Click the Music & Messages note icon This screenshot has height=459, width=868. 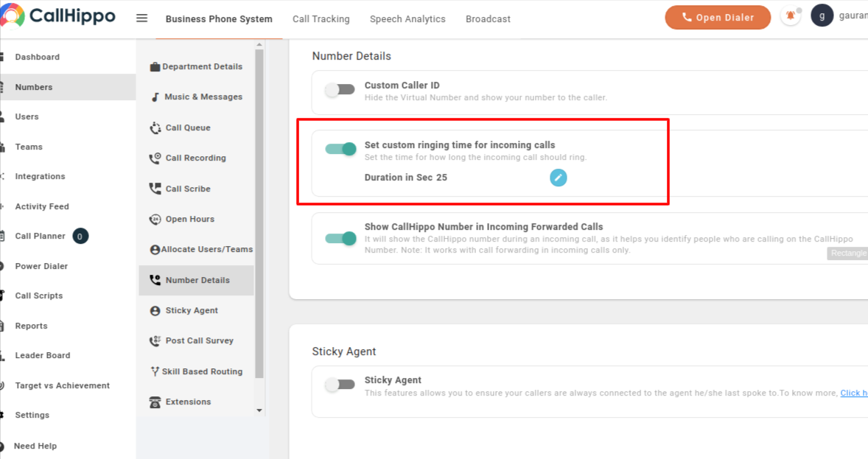coord(155,97)
